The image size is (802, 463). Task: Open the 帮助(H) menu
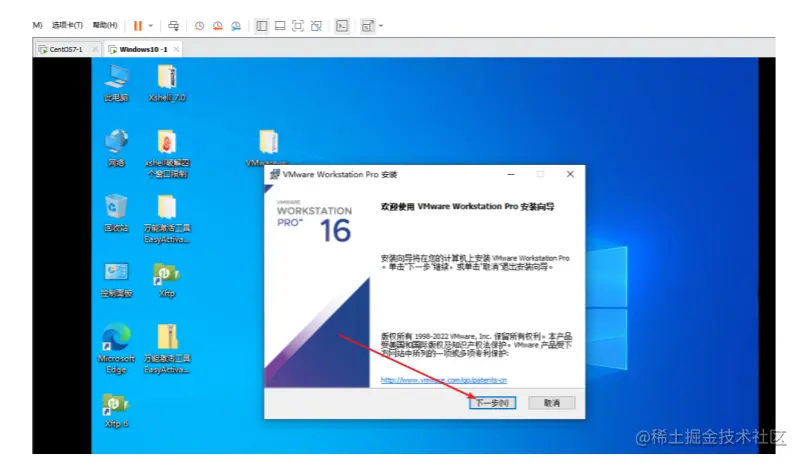[x=105, y=25]
